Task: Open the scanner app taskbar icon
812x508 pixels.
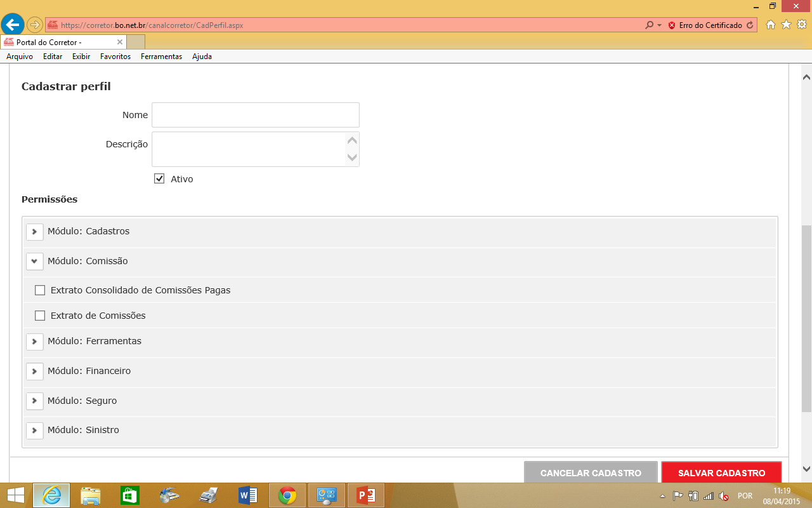Action: point(169,495)
